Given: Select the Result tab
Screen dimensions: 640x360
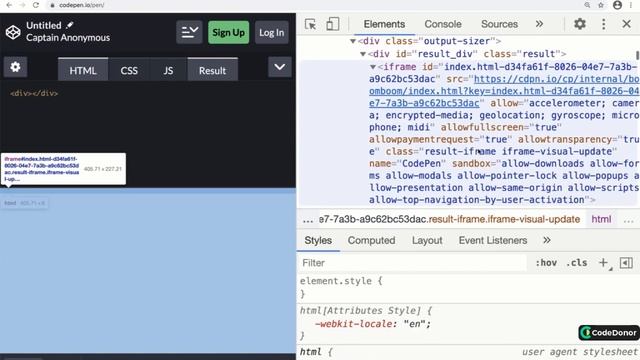Looking at the screenshot, I should point(212,70).
